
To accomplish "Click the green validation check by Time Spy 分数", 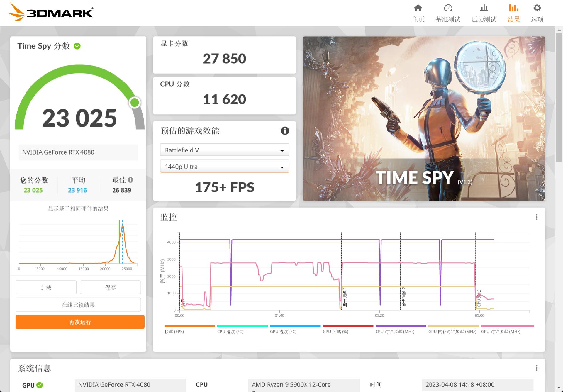I will point(77,46).
